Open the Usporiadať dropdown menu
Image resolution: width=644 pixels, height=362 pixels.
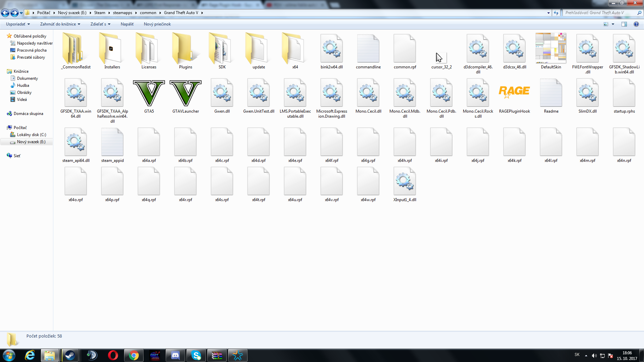click(x=18, y=24)
